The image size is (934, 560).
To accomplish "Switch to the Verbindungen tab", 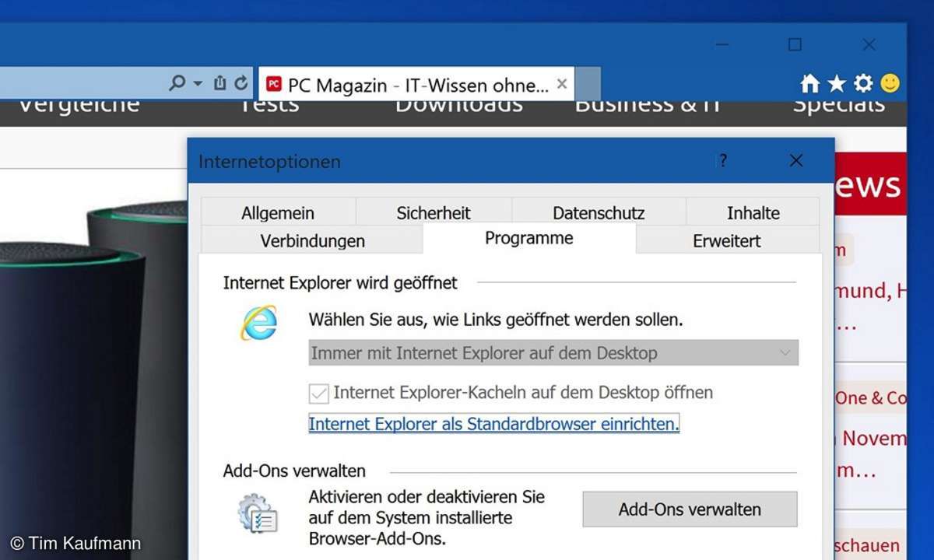I will point(312,240).
